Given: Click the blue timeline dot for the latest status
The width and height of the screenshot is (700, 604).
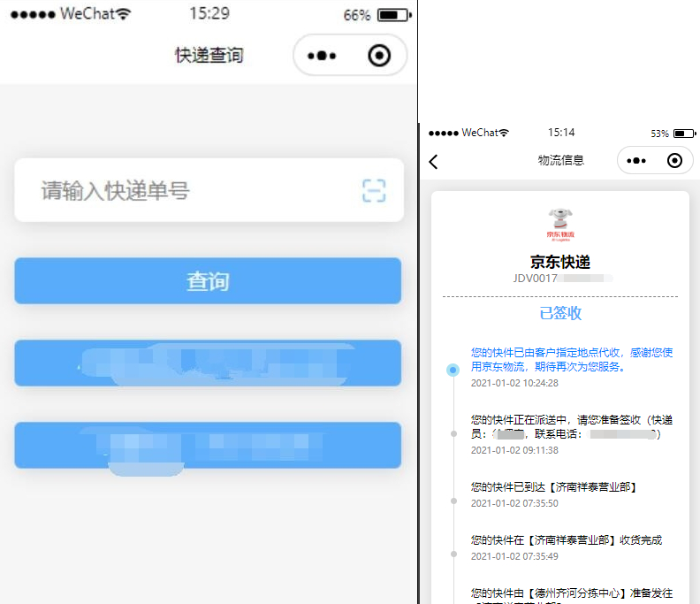Looking at the screenshot, I should coord(453,370).
